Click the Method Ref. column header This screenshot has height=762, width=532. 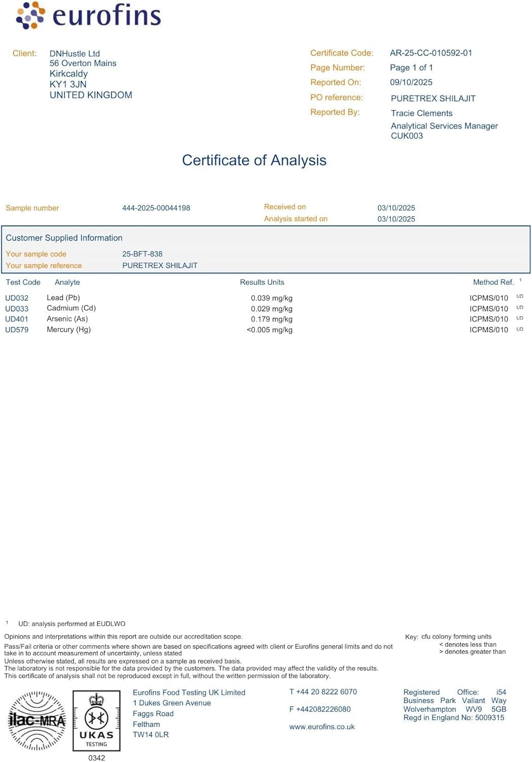point(493,282)
